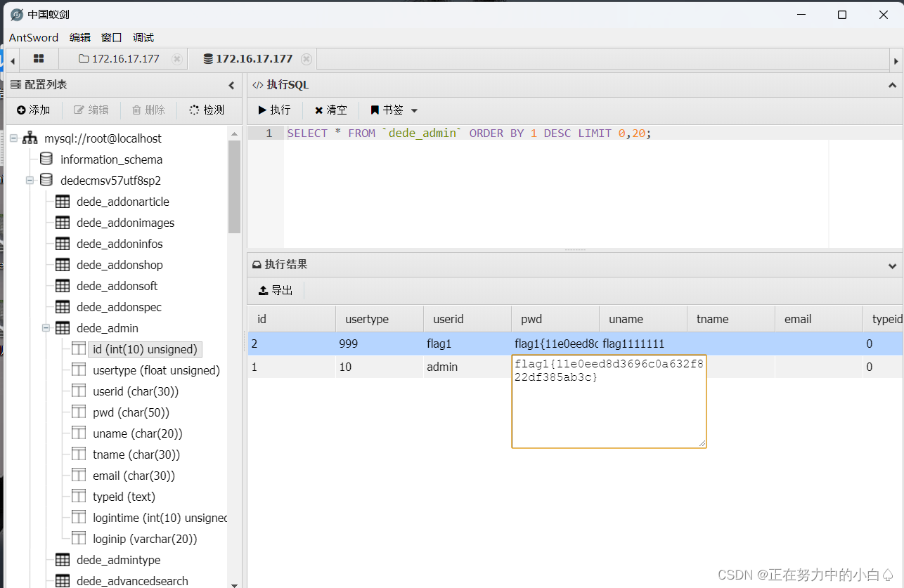Select the loginip (varchar(20)) column
This screenshot has height=588, width=904.
tap(145, 539)
